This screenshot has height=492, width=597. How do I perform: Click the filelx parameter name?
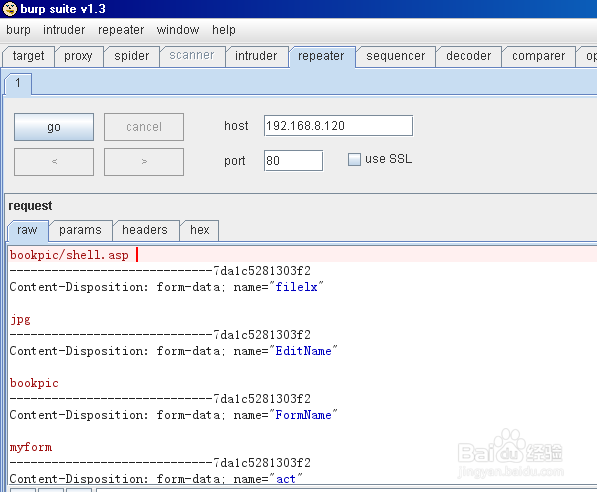296,287
